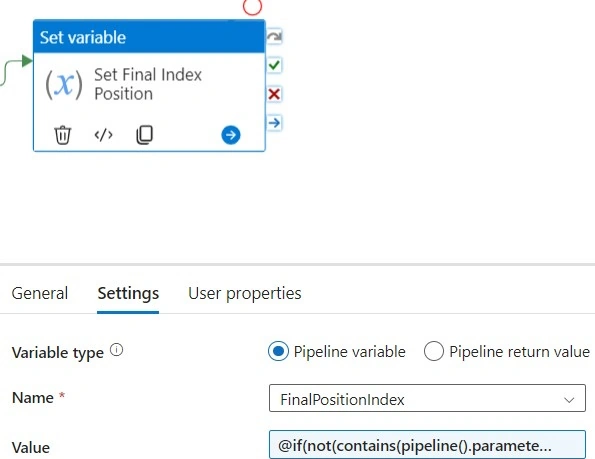Select the gray Upon skip connector

(x=274, y=37)
